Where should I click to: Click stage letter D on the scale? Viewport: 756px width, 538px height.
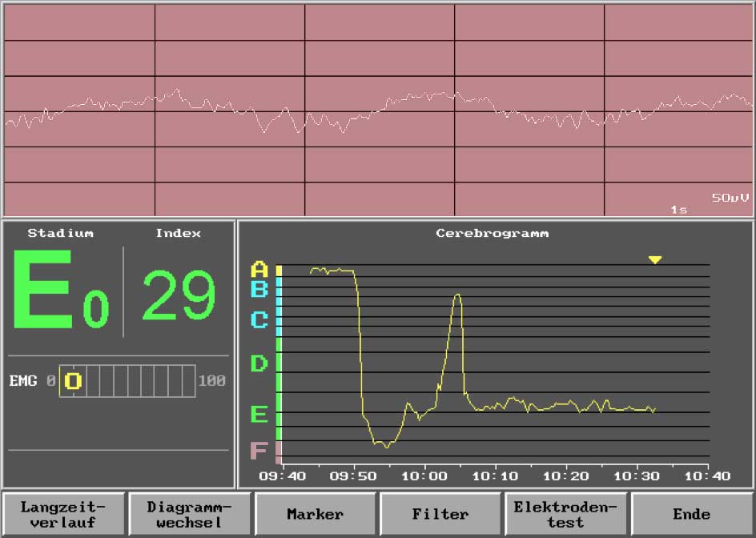click(x=259, y=364)
